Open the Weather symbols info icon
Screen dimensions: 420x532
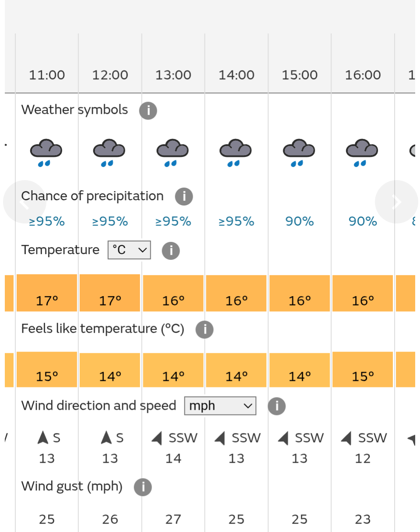(x=148, y=110)
